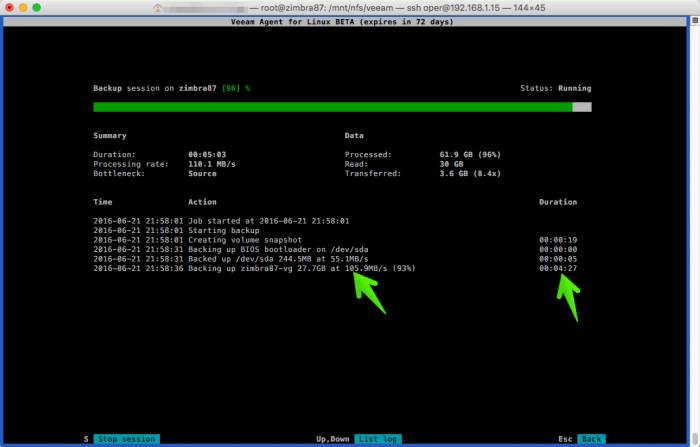
Task: Click the 00:04:27 duration value
Action: click(558, 268)
